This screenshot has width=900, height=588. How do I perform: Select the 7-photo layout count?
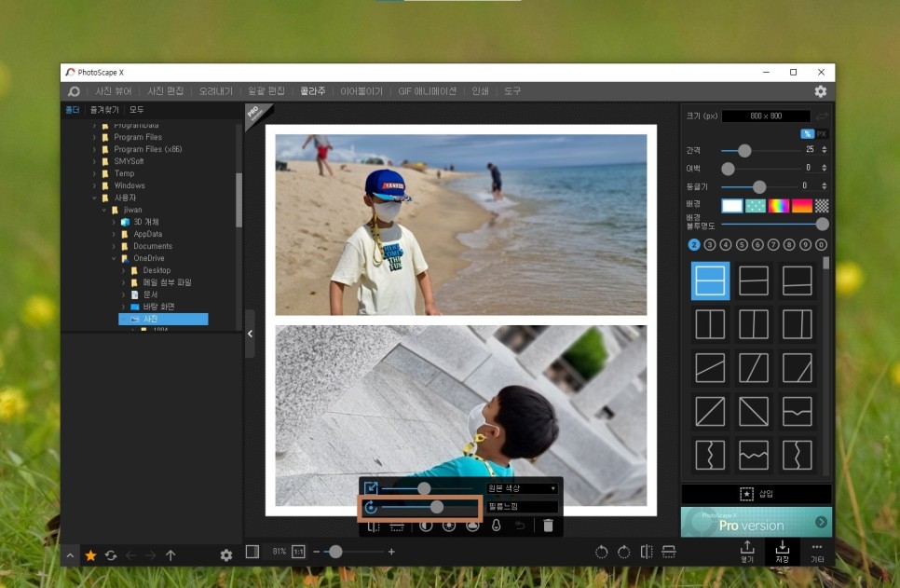pos(773,245)
